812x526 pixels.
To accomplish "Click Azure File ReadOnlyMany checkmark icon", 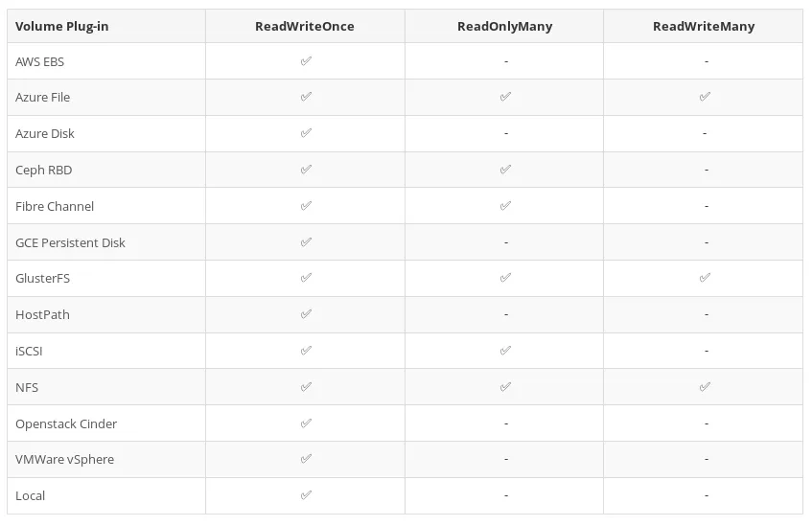I will tap(505, 97).
